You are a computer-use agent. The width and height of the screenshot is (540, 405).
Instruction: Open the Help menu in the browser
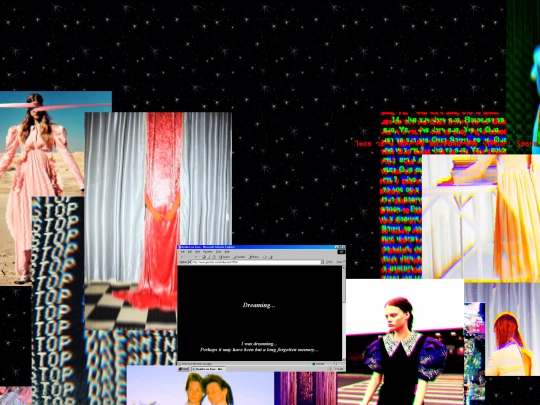coord(227,252)
